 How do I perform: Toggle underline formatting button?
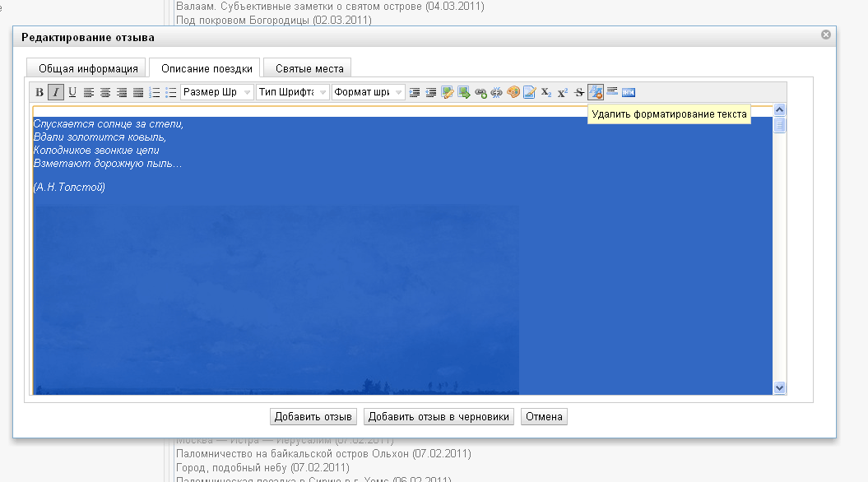coord(72,92)
